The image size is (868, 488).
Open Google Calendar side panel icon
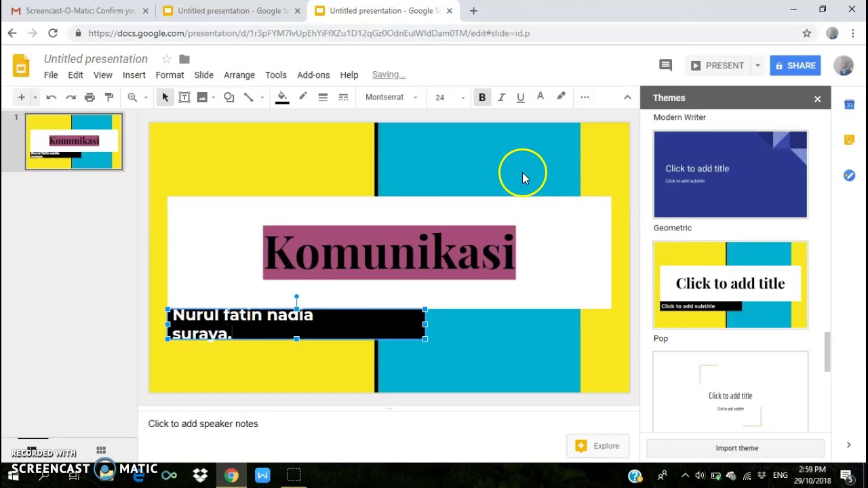849,104
